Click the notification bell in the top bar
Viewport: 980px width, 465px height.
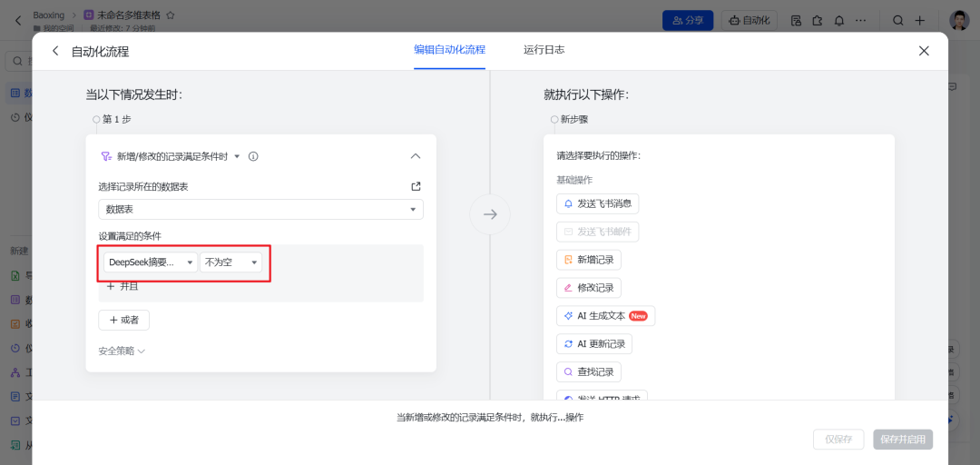point(838,21)
